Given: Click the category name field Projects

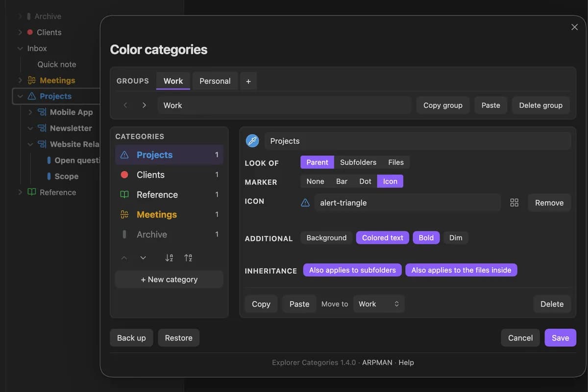Looking at the screenshot, I should click(418, 141).
